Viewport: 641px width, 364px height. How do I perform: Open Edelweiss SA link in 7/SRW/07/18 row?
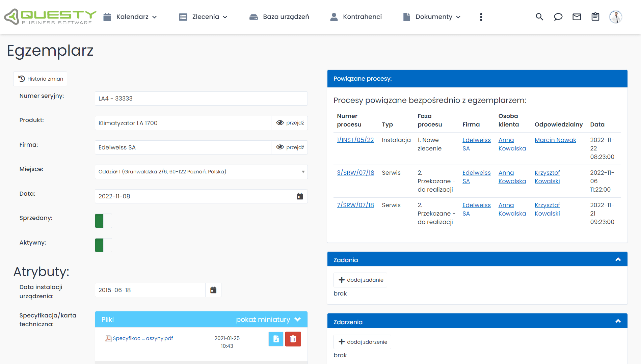coord(476,209)
